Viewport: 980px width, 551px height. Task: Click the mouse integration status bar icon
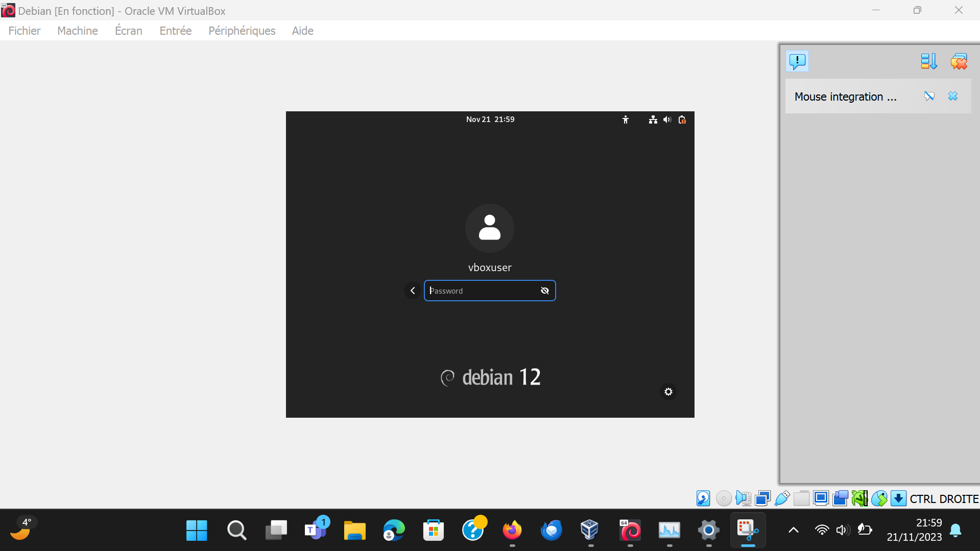tap(879, 498)
